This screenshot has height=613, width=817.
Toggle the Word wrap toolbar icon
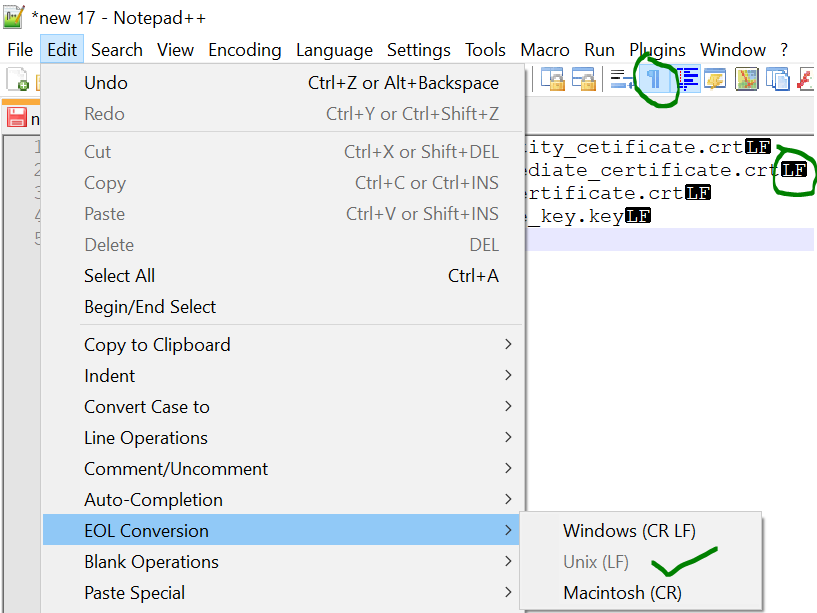(622, 80)
